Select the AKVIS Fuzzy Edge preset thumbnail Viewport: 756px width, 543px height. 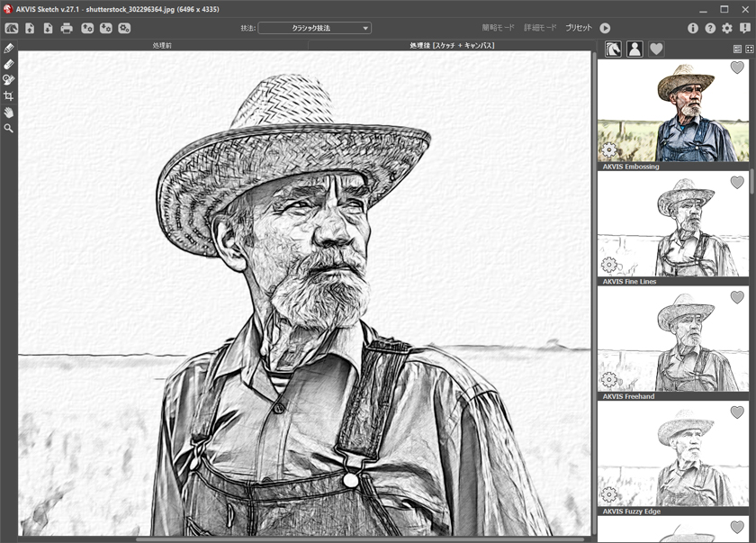[x=673, y=456]
